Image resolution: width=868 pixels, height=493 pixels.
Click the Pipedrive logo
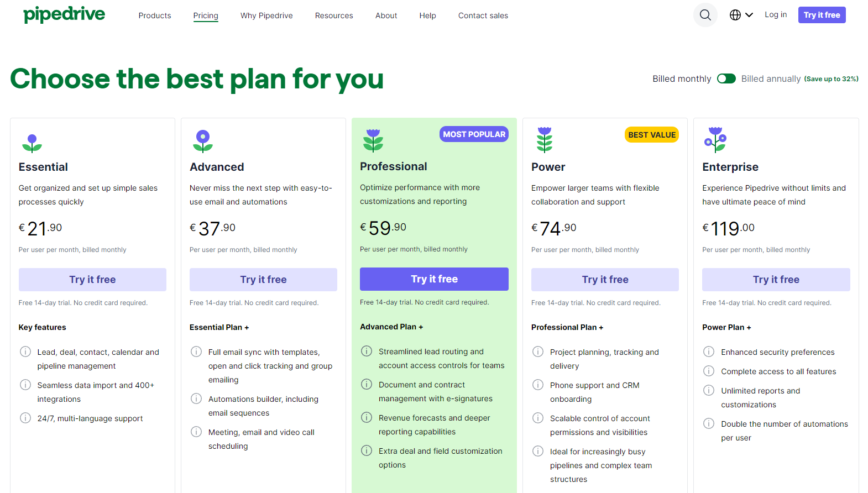(64, 14)
